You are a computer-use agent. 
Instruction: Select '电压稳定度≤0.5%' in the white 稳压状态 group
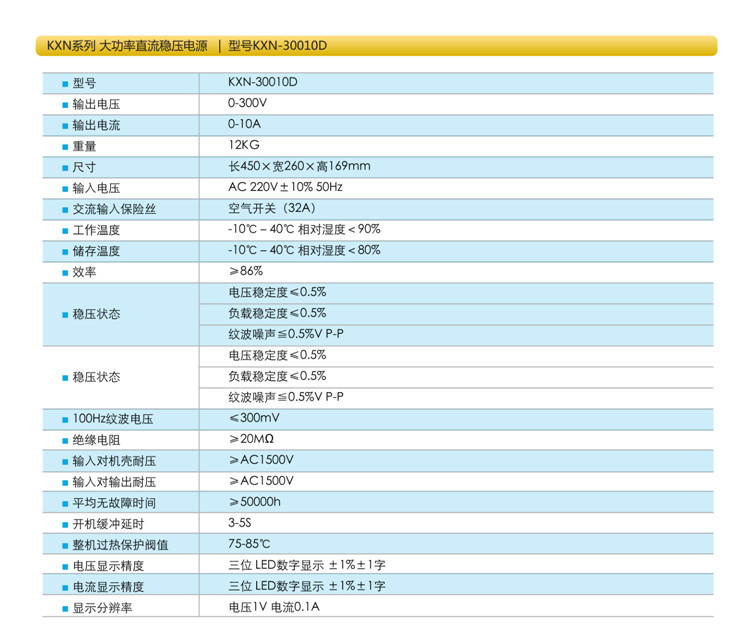tap(277, 355)
